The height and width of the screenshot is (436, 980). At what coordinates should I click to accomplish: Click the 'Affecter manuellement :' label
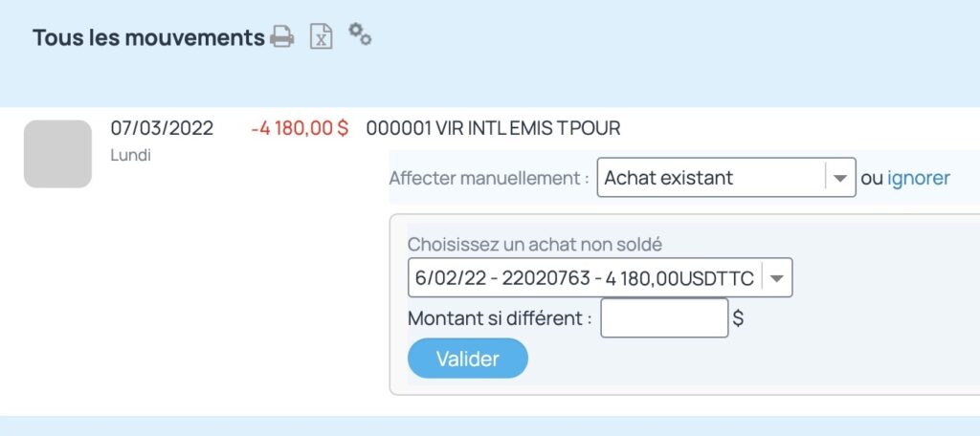(x=489, y=178)
